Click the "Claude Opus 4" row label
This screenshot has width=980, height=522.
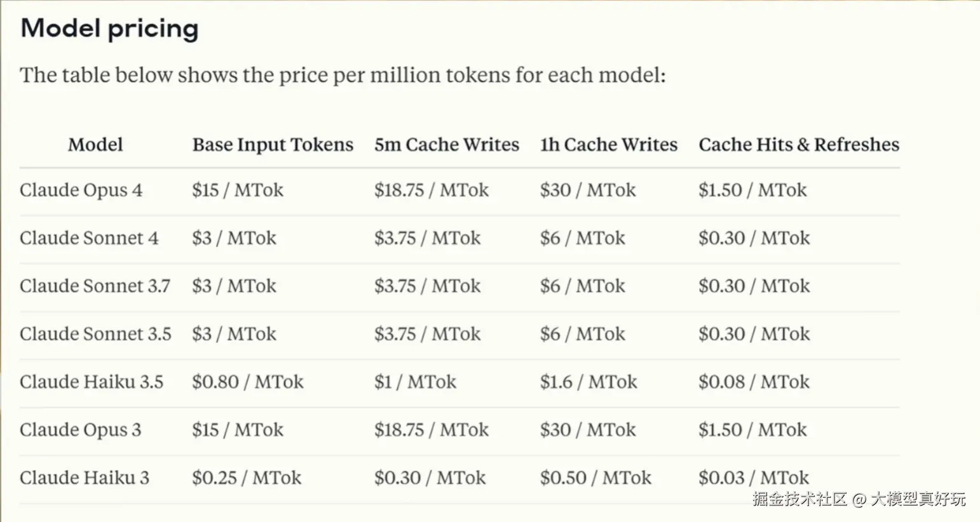click(x=81, y=191)
